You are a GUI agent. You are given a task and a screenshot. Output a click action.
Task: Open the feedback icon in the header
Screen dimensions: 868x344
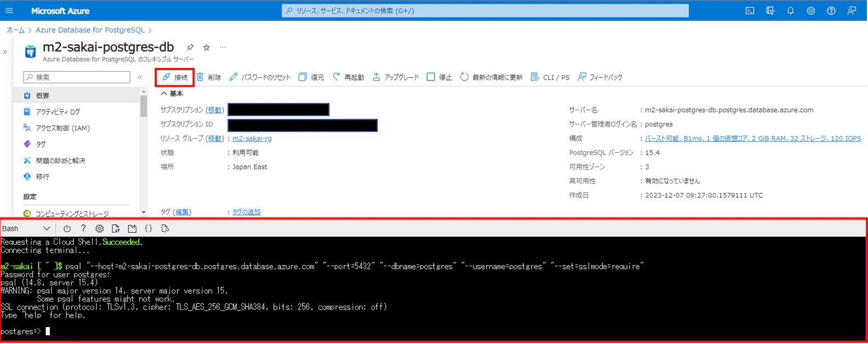coord(852,11)
